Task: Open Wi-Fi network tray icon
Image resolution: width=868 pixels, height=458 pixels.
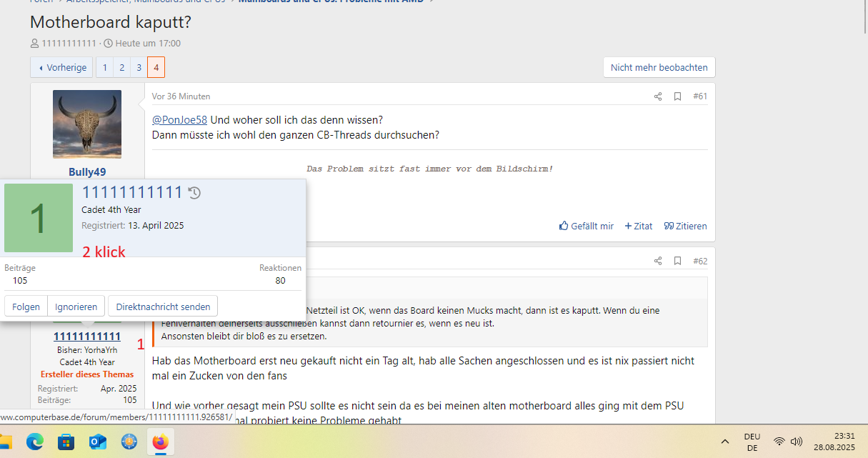Action: (x=779, y=442)
